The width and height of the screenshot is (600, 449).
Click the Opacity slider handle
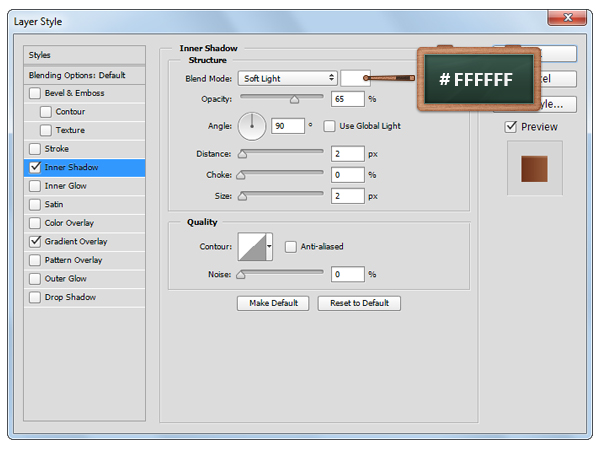294,100
